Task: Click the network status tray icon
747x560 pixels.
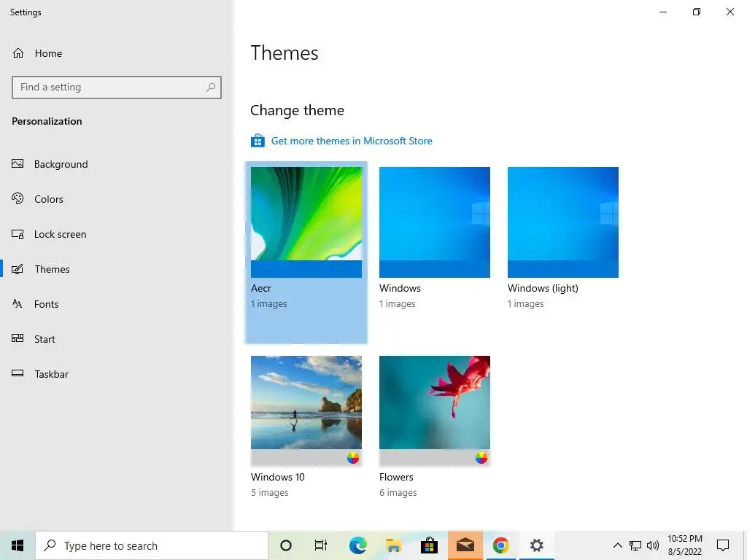Action: click(x=635, y=545)
